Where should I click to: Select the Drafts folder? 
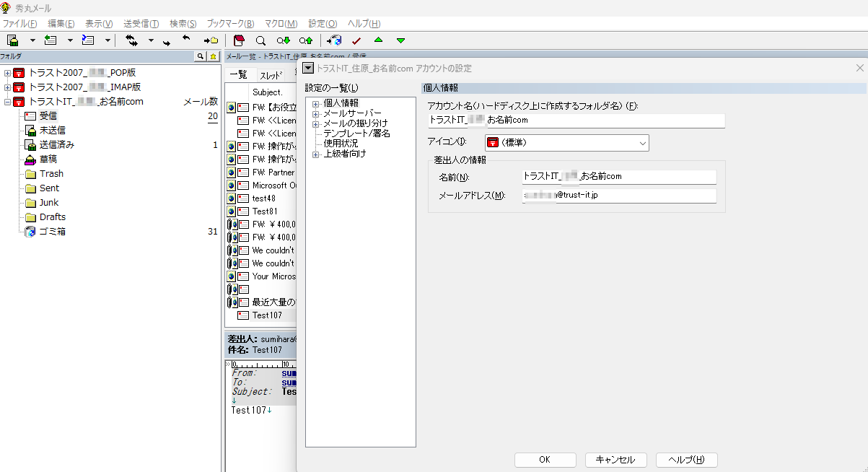pos(52,217)
